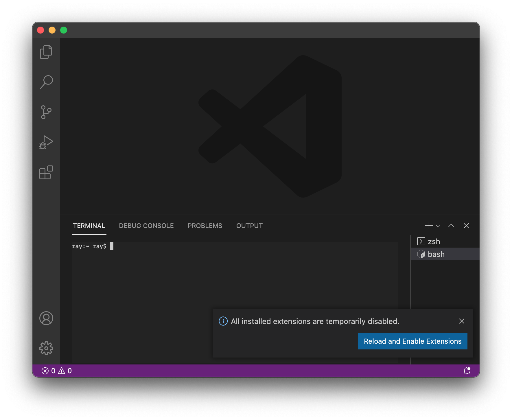Open the Accounts menu
The width and height of the screenshot is (512, 420).
(x=46, y=318)
